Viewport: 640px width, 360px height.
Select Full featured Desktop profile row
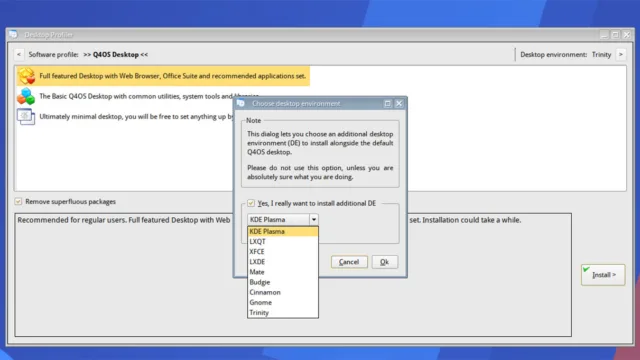pos(163,76)
